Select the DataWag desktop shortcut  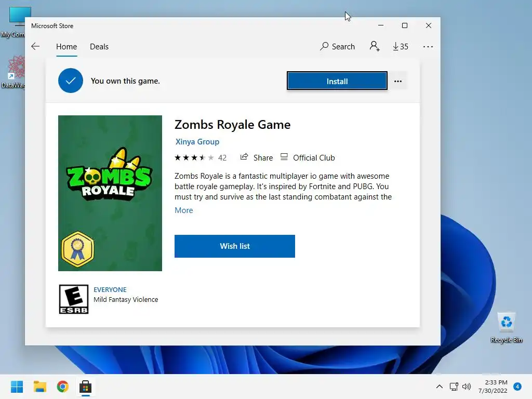(x=12, y=72)
